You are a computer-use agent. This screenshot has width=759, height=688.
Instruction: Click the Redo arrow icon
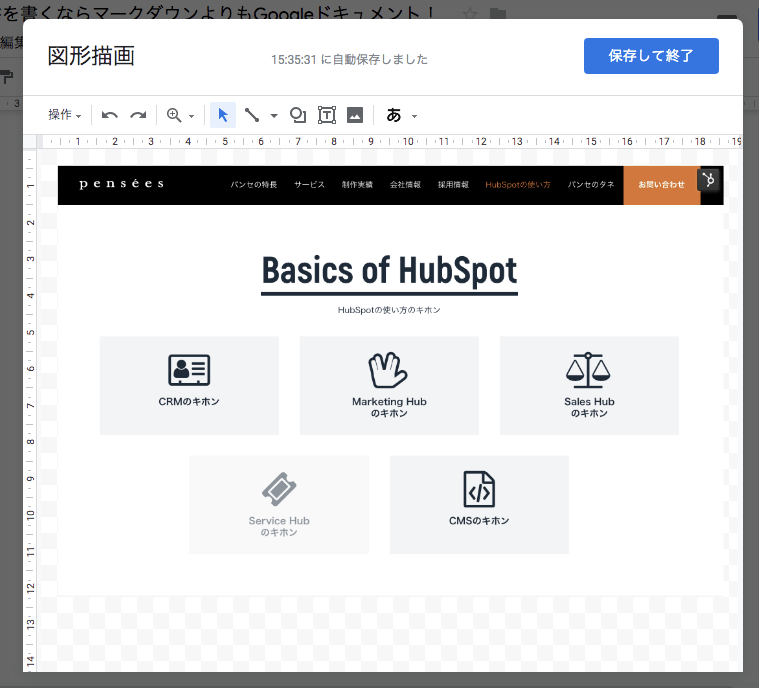click(x=138, y=115)
